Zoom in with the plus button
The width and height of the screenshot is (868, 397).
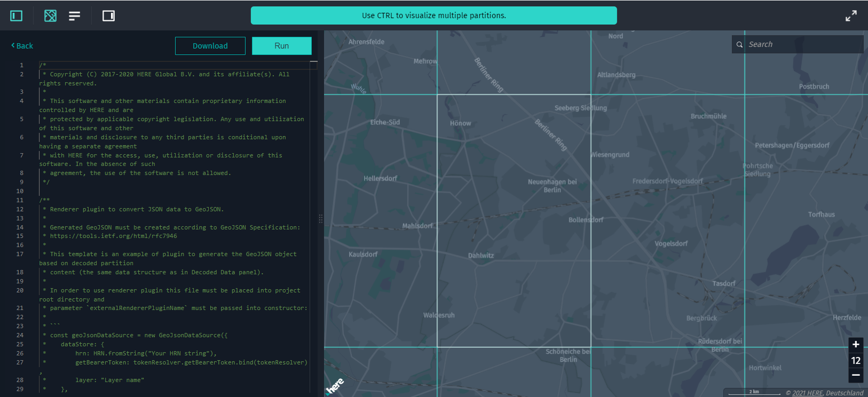pyautogui.click(x=856, y=345)
